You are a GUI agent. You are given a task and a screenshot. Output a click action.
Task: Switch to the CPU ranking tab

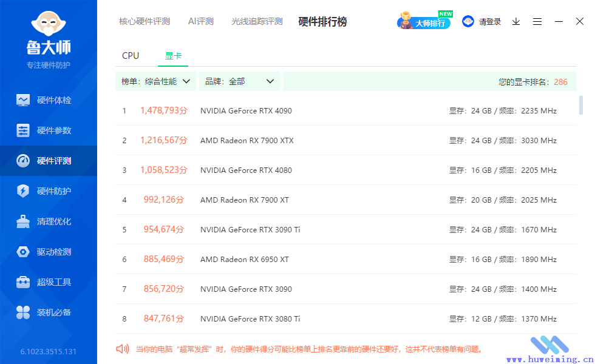pos(131,56)
